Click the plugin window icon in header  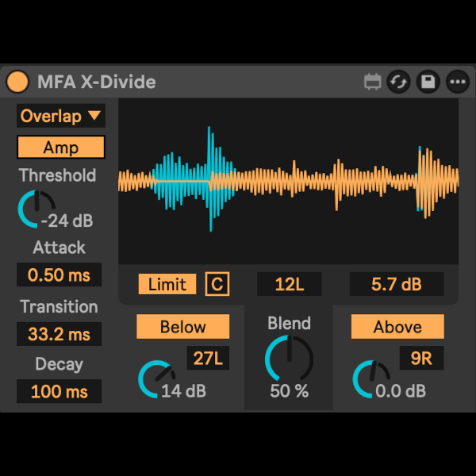(x=373, y=82)
